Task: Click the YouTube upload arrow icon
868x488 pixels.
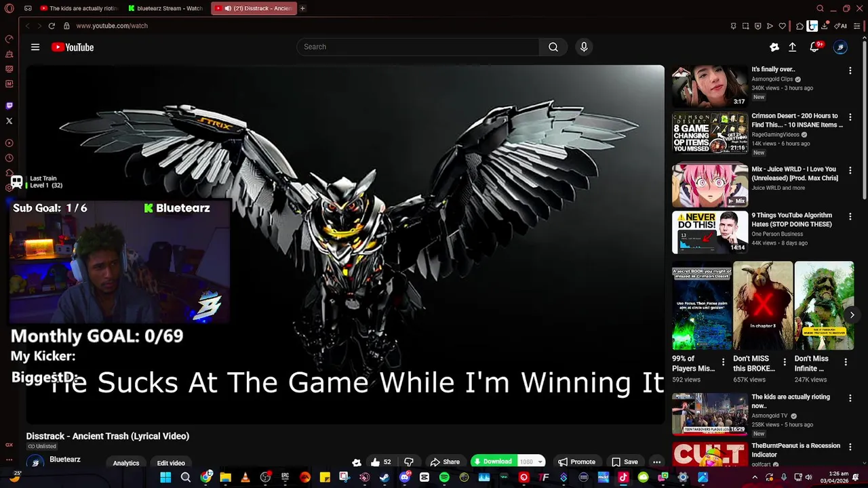Action: (x=792, y=47)
